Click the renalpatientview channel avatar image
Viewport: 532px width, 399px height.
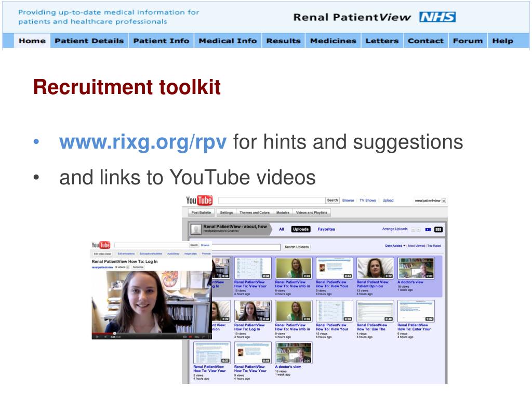[x=196, y=230]
